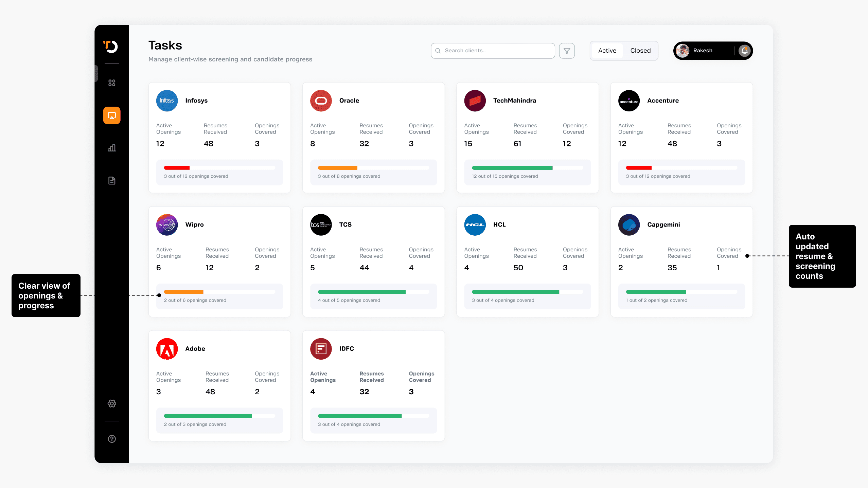Open the Infosys client card

(x=219, y=138)
